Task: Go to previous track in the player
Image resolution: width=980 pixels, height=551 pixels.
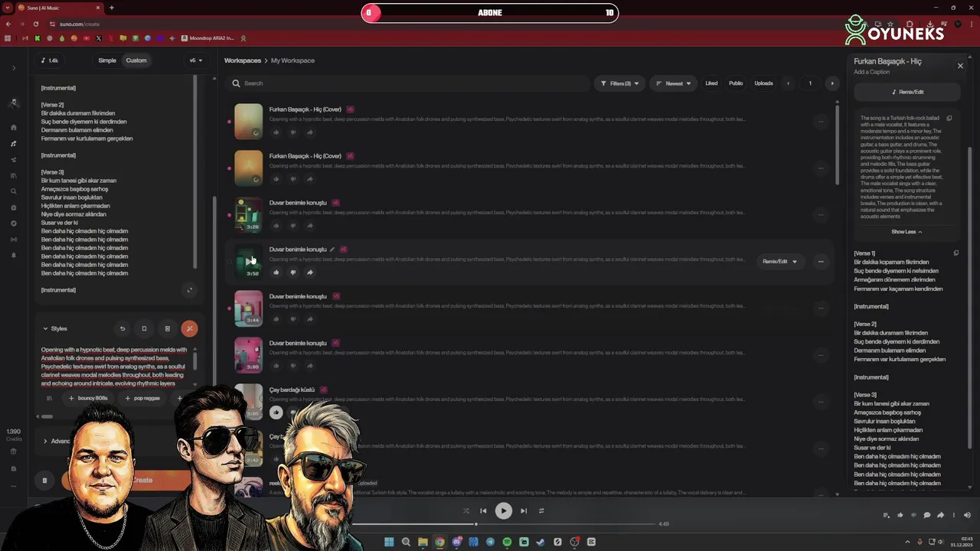Action: (x=483, y=510)
